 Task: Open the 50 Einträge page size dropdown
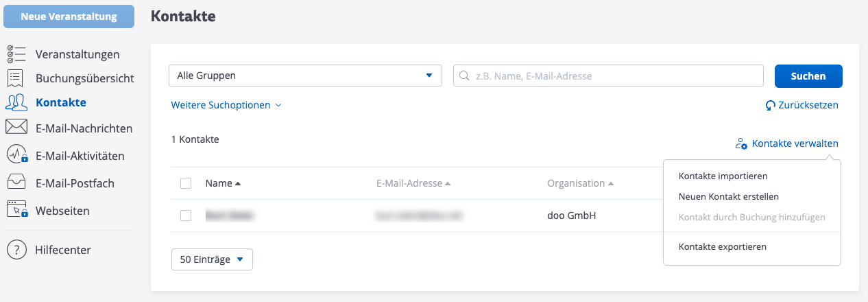point(212,259)
